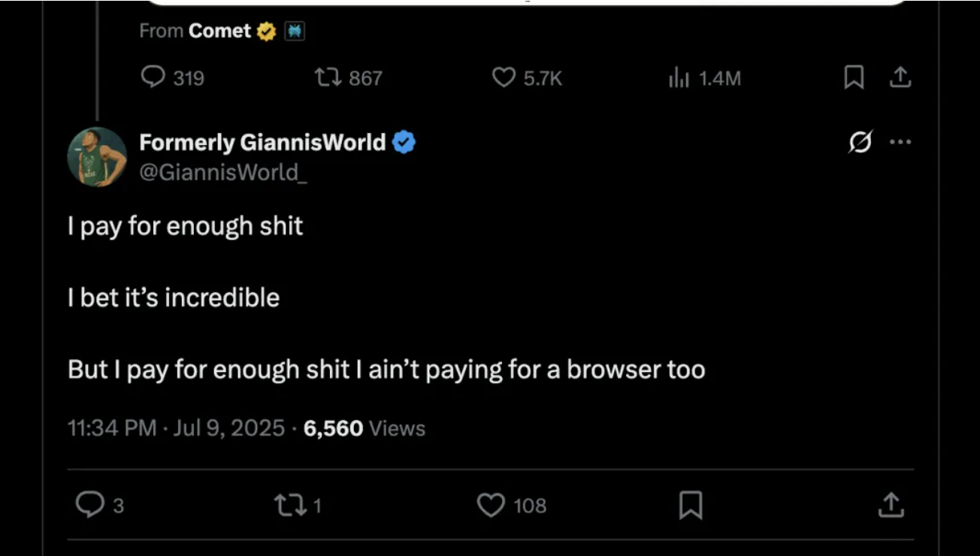Share the GiannisWorld tweet
Viewport: 980px width, 556px height.
click(891, 505)
